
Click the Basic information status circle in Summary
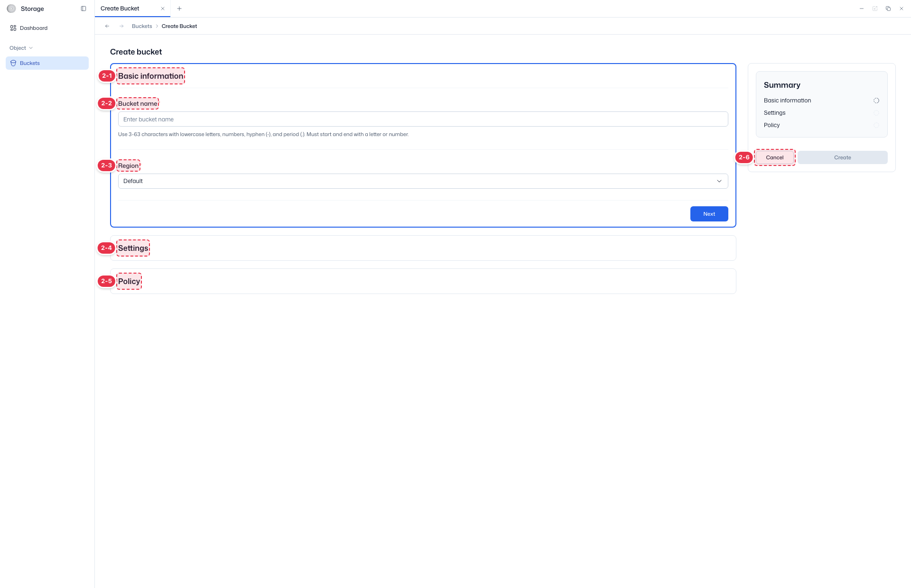click(876, 101)
